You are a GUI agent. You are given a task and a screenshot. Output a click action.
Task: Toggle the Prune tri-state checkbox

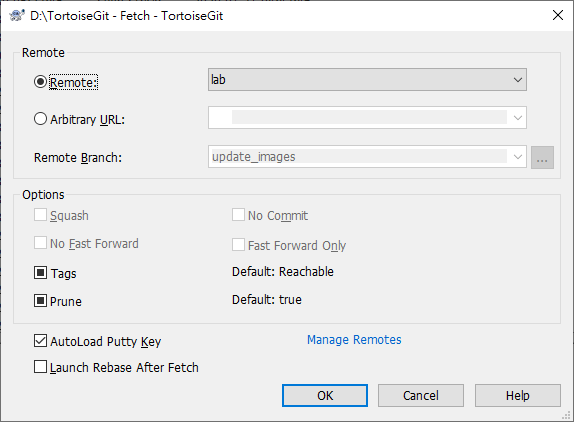(x=40, y=301)
